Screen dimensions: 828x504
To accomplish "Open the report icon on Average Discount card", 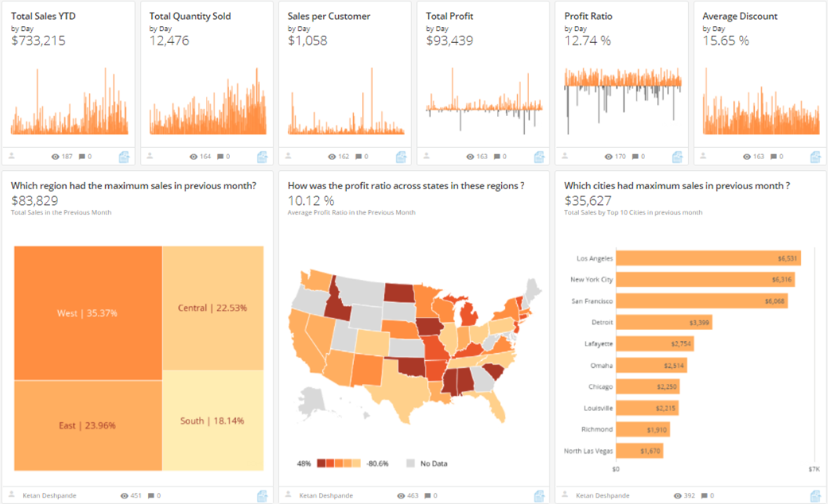I will click(816, 157).
